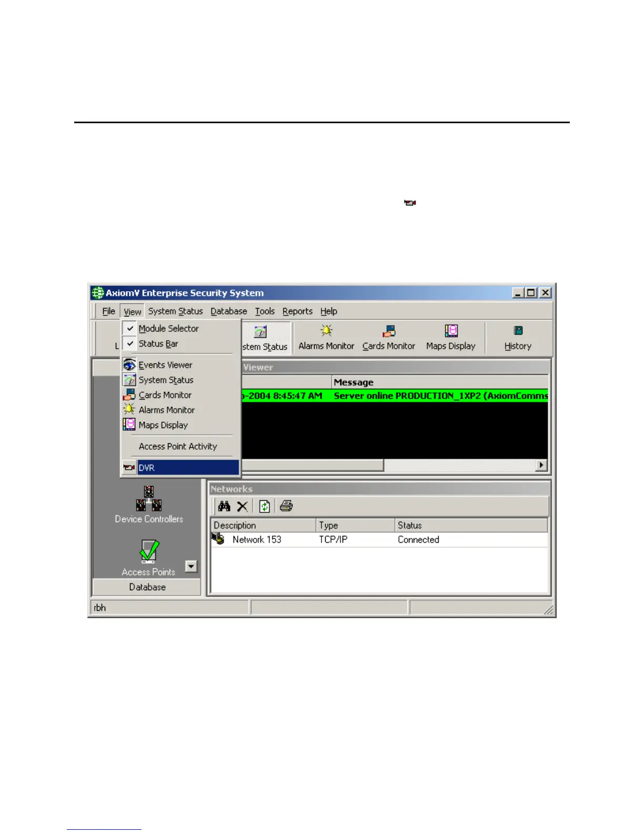Click the binoculars find icon
The height and width of the screenshot is (834, 644).
click(x=224, y=507)
